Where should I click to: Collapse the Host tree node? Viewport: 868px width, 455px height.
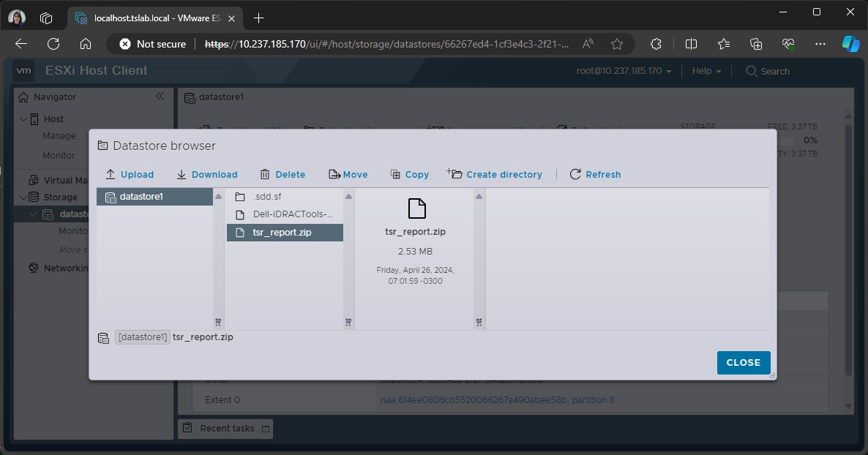23,119
